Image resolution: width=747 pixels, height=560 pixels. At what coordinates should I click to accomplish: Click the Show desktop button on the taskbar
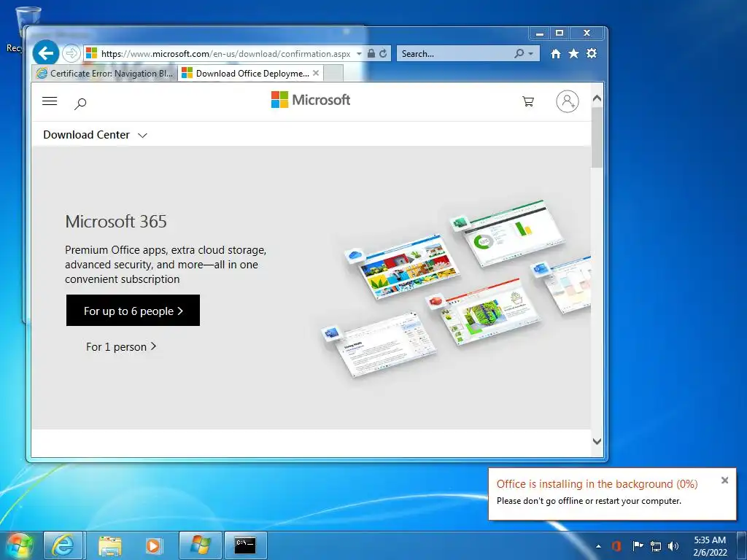coord(741,545)
